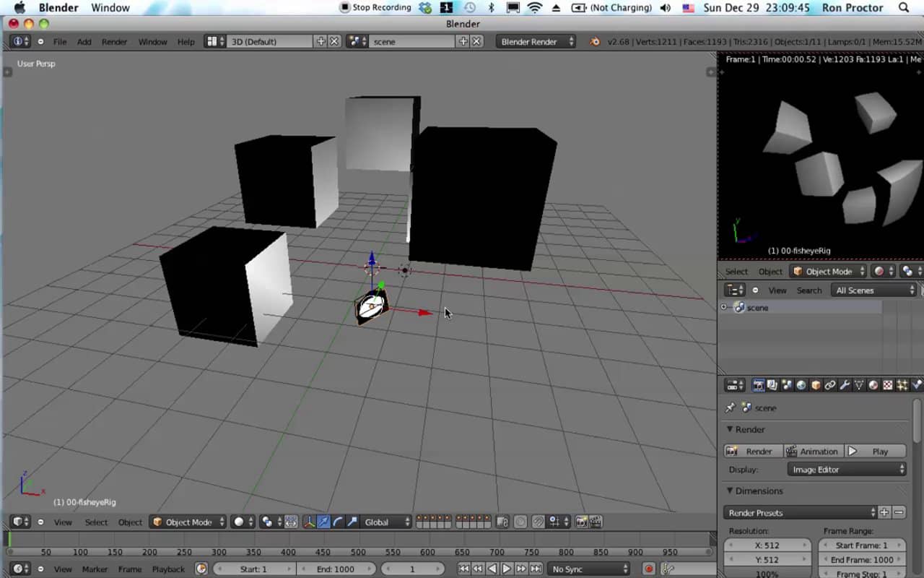924x578 pixels.
Task: Add a render preset with plus button
Action: (x=885, y=512)
